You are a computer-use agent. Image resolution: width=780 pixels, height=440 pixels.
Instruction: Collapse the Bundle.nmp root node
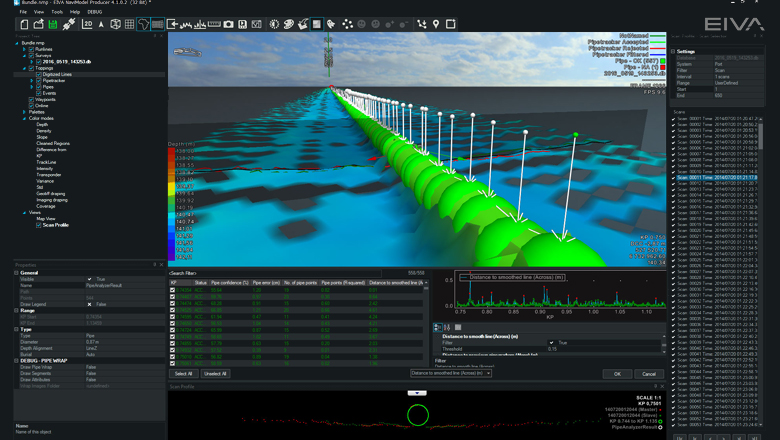(17, 43)
